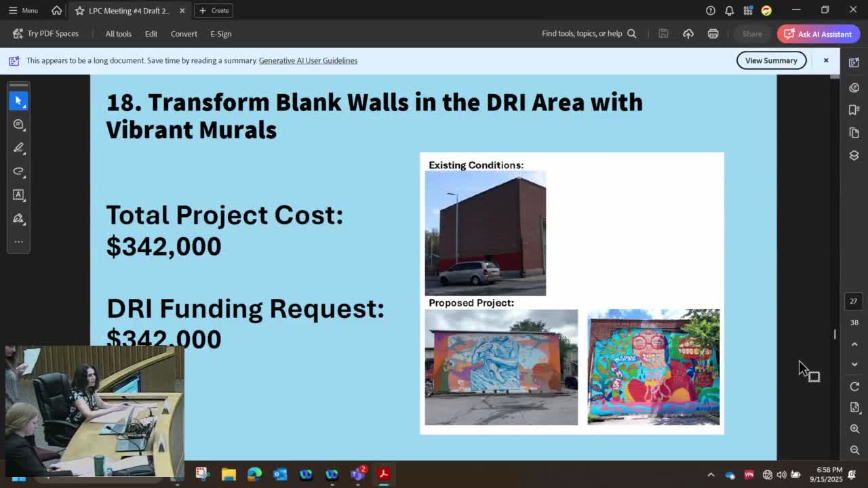
Task: Click the print document icon
Action: coord(713,34)
